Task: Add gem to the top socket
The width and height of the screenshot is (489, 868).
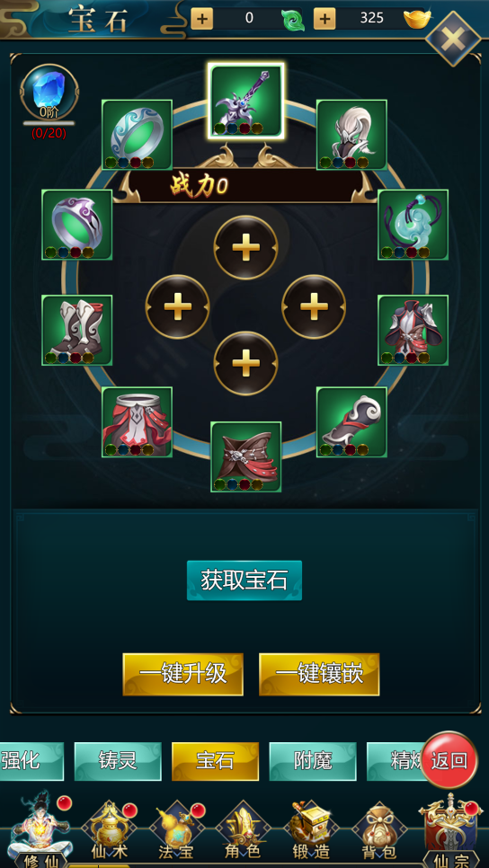Action: [246, 247]
